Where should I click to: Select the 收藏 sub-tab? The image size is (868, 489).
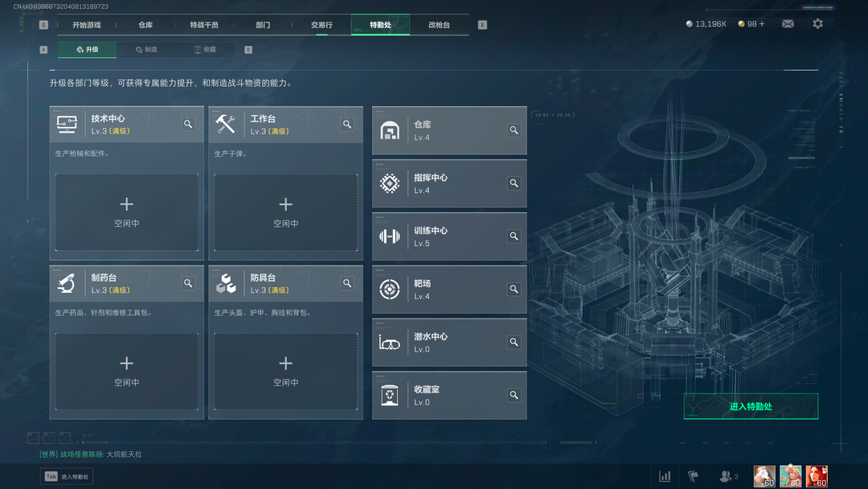point(205,49)
